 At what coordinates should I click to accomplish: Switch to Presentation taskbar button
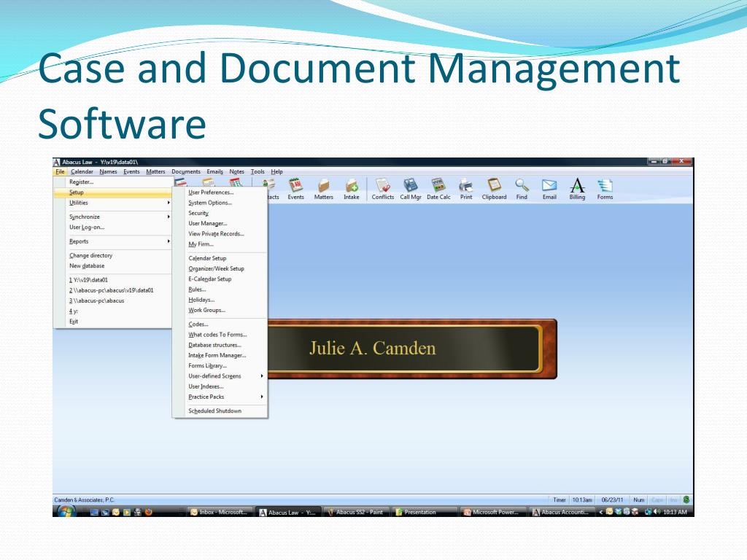[426, 513]
